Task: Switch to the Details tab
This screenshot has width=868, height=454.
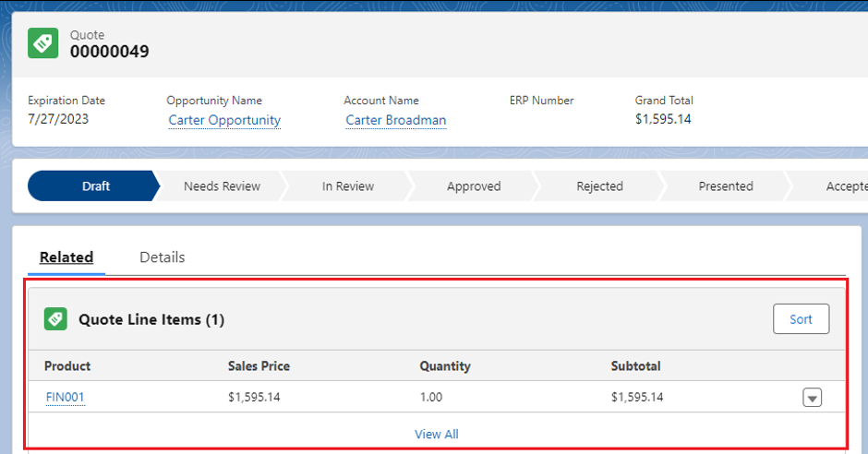Action: (162, 257)
